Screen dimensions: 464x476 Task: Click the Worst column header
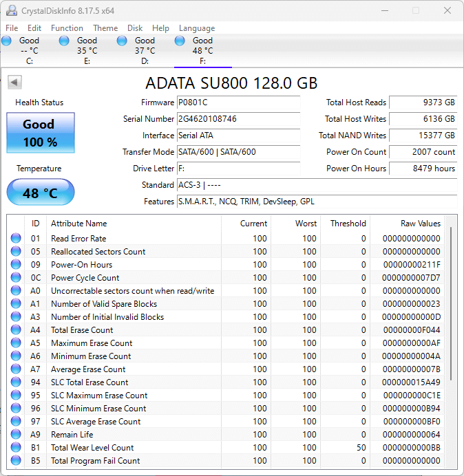click(295, 224)
